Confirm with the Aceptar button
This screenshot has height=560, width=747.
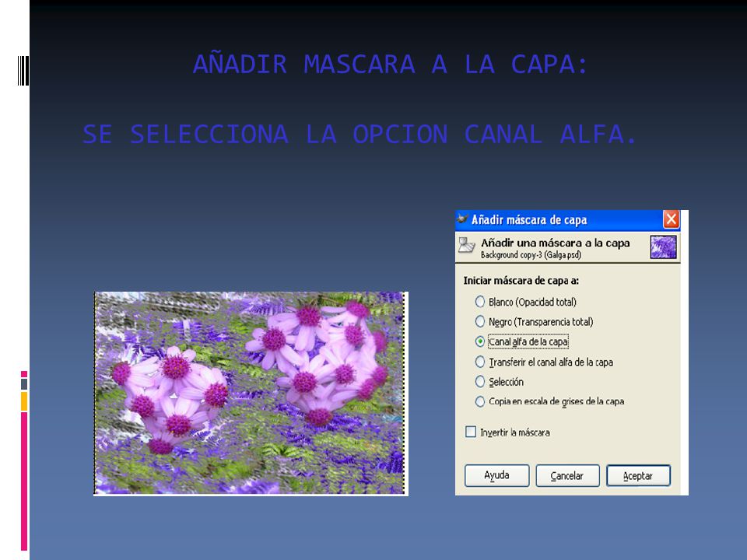(638, 476)
